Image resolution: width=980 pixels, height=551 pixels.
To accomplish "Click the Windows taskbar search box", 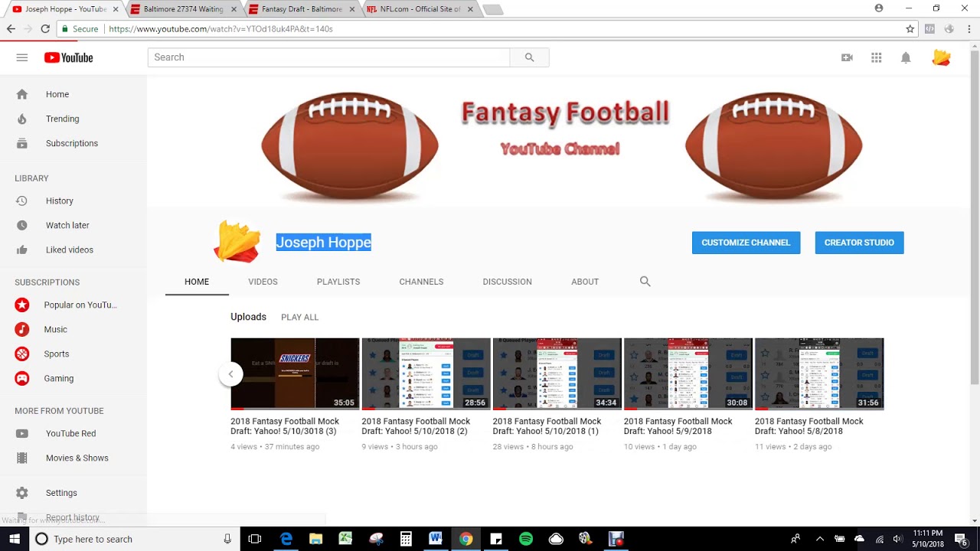I will click(135, 539).
